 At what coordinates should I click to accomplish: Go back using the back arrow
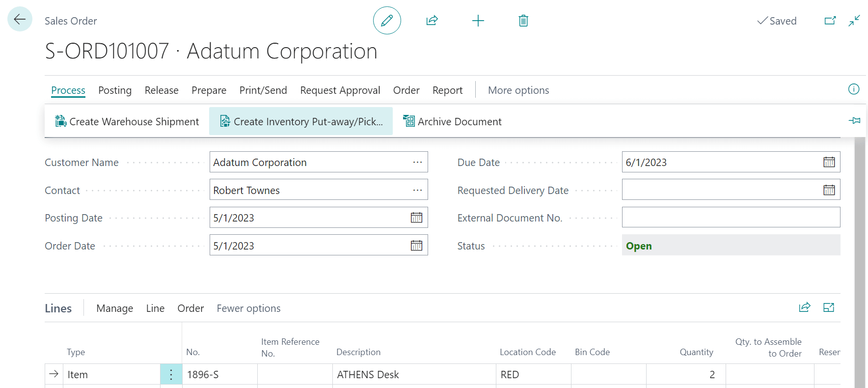click(x=20, y=19)
